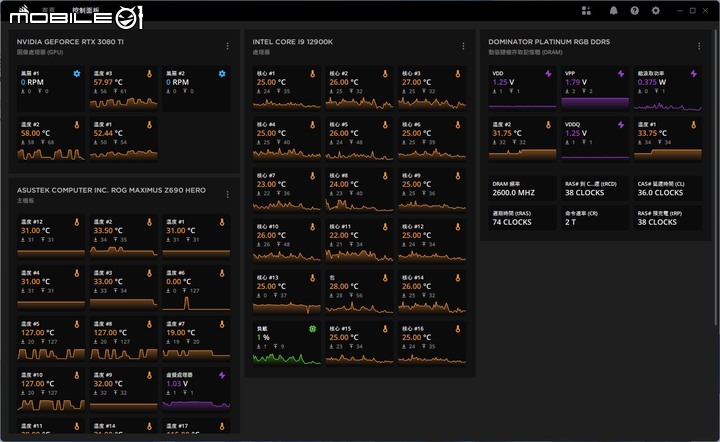Open the Intel Core i9 12900K panel options menu
Image resolution: width=720 pixels, height=442 pixels.
[x=463, y=46]
